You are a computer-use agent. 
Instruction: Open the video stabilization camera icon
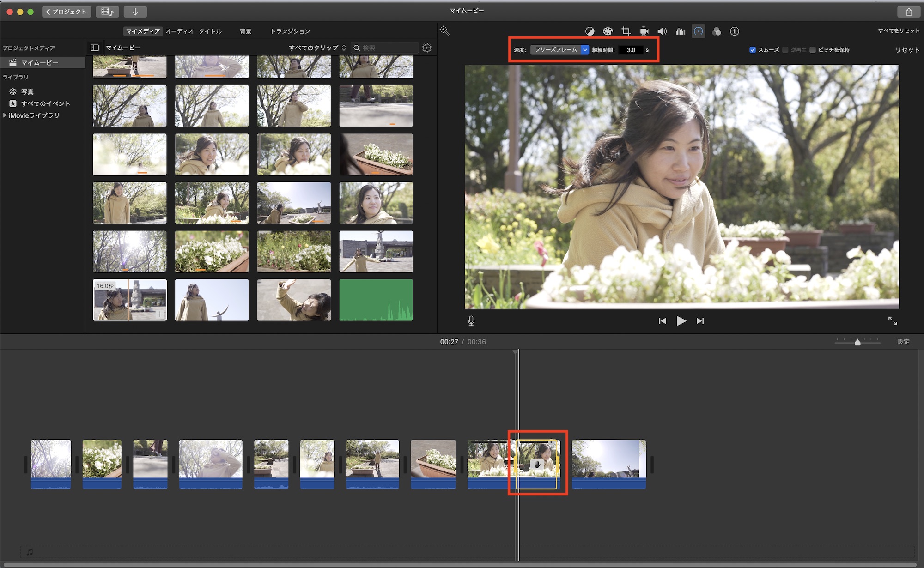[x=644, y=31]
